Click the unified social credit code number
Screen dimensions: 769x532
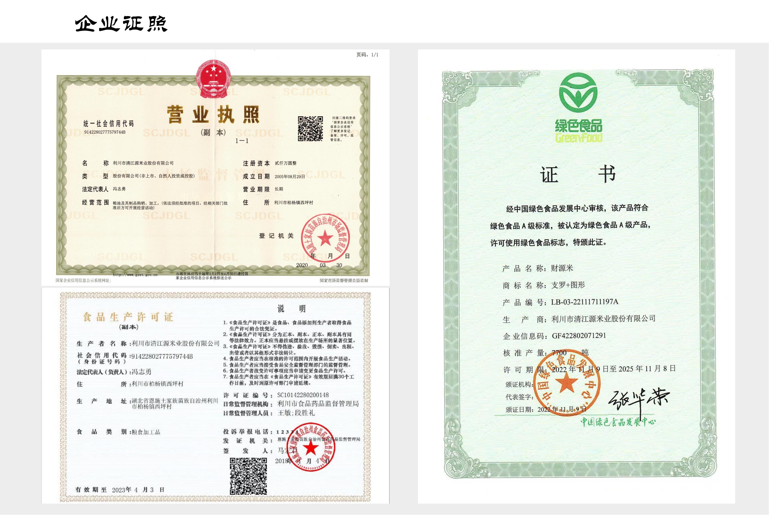[x=105, y=132]
